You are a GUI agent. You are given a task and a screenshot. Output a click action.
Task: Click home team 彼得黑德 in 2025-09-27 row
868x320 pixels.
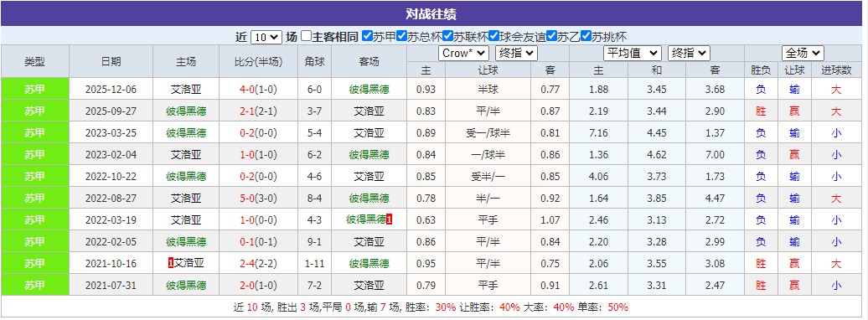tap(186, 111)
